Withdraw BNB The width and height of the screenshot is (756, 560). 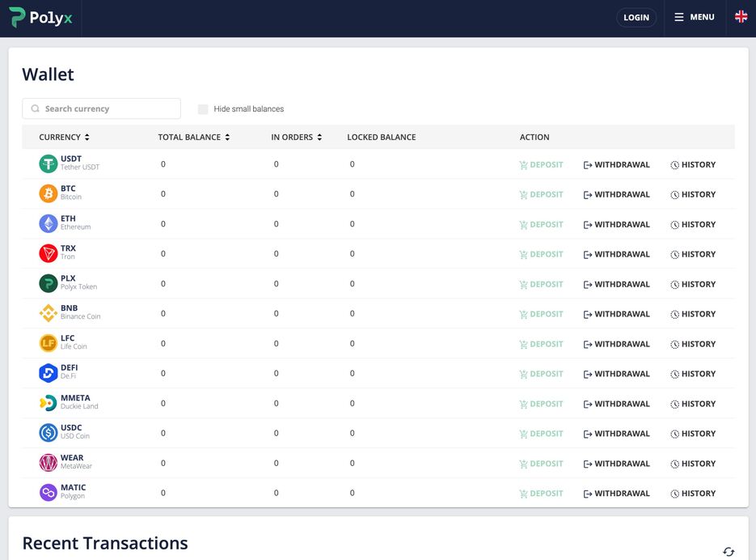tap(617, 314)
